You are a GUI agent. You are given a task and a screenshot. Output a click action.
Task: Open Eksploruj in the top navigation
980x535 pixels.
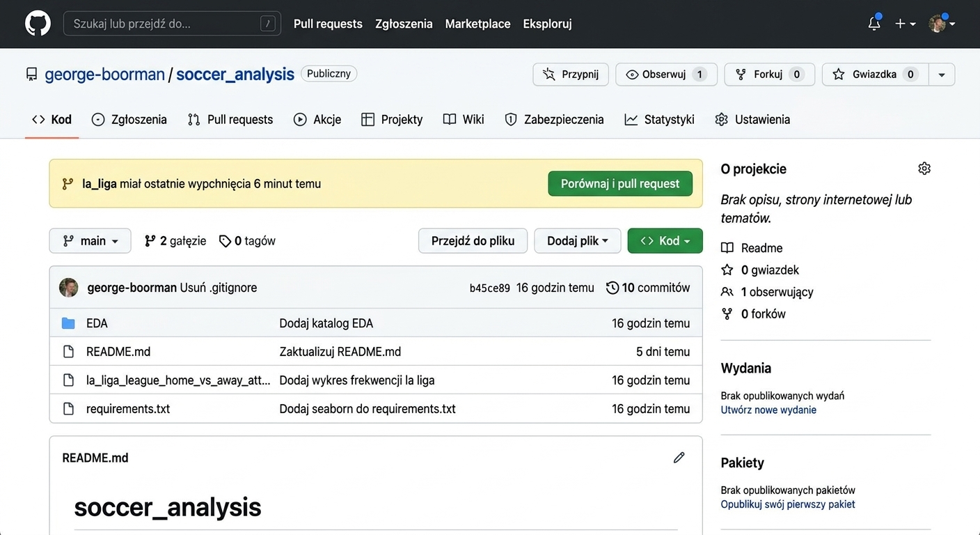point(547,24)
